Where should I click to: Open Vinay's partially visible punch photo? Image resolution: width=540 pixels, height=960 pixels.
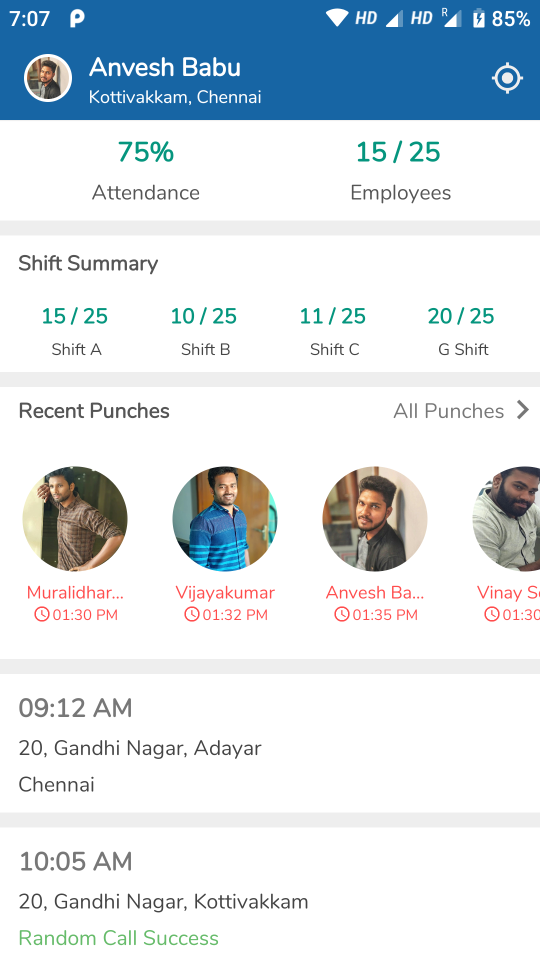[506, 519]
